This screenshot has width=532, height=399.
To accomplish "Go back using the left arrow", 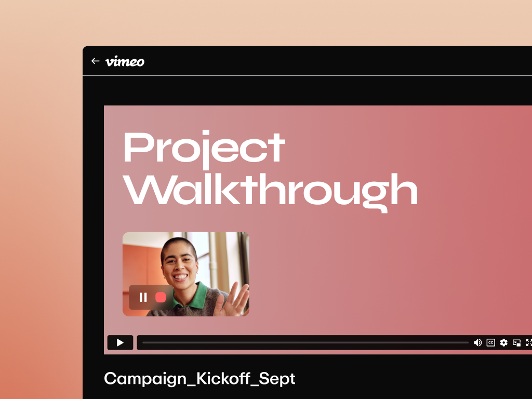I will click(x=95, y=61).
